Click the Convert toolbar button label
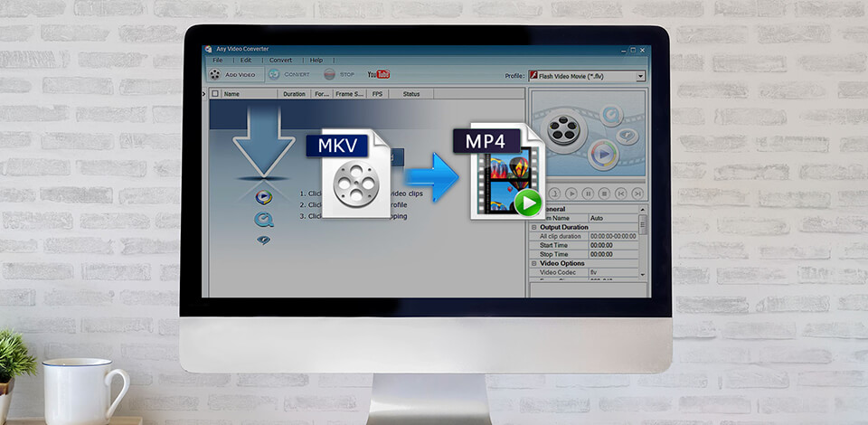 pos(297,74)
